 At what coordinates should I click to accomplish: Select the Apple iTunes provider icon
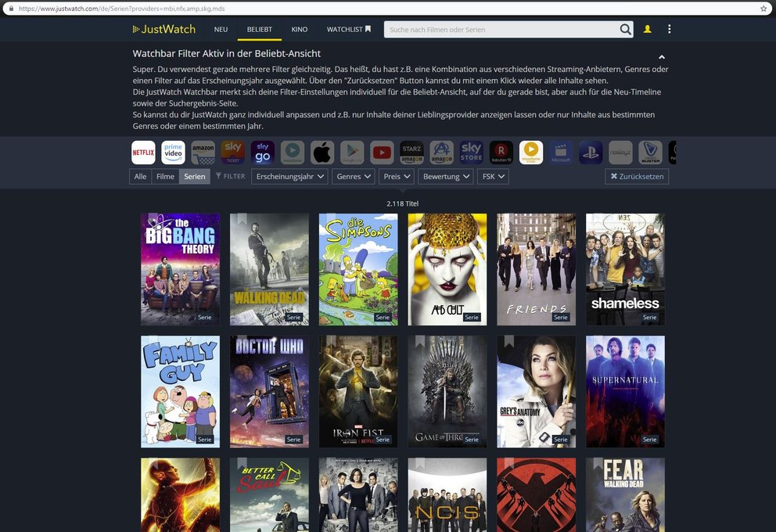coord(322,152)
